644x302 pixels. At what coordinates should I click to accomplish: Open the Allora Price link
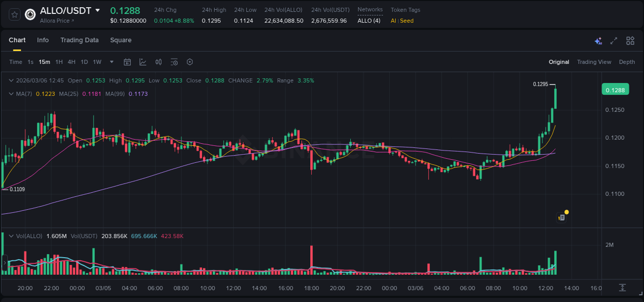pos(55,21)
